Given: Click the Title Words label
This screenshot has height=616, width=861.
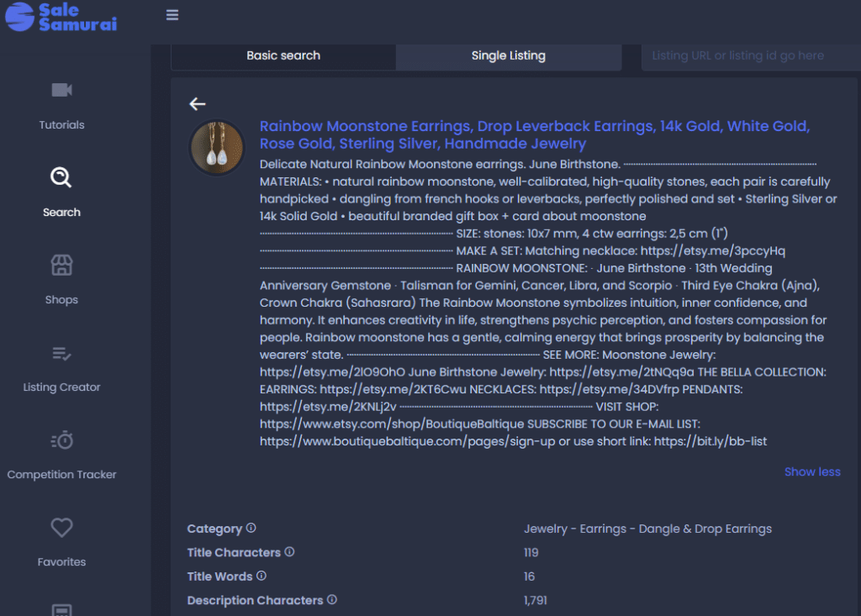Looking at the screenshot, I should [x=219, y=577].
